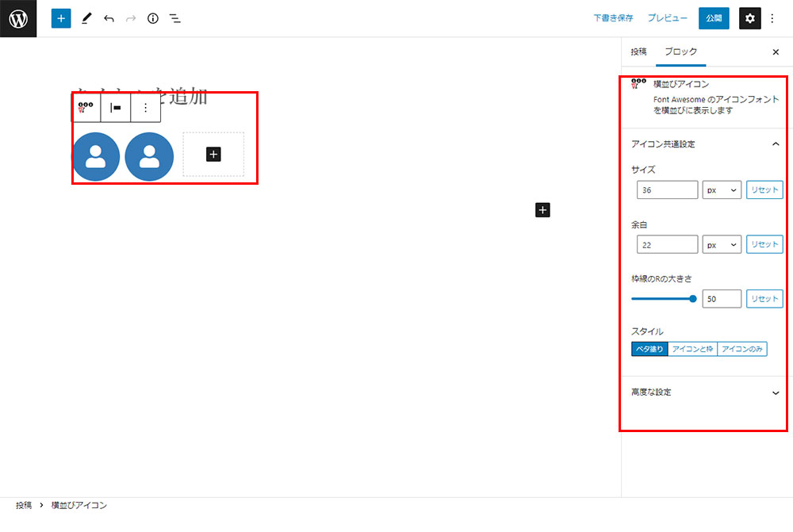Click the 公開 publish button
This screenshot has height=532, width=793.
coord(714,18)
